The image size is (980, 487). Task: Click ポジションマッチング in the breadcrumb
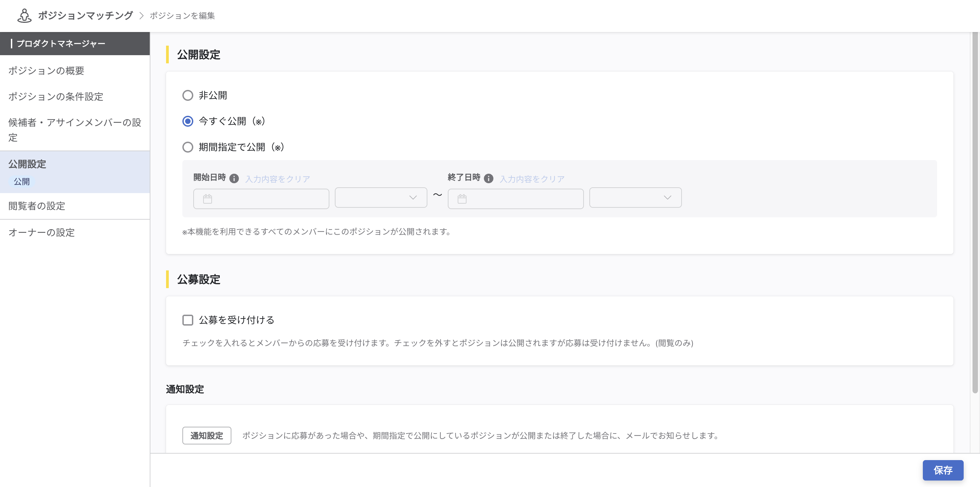pyautogui.click(x=85, y=16)
